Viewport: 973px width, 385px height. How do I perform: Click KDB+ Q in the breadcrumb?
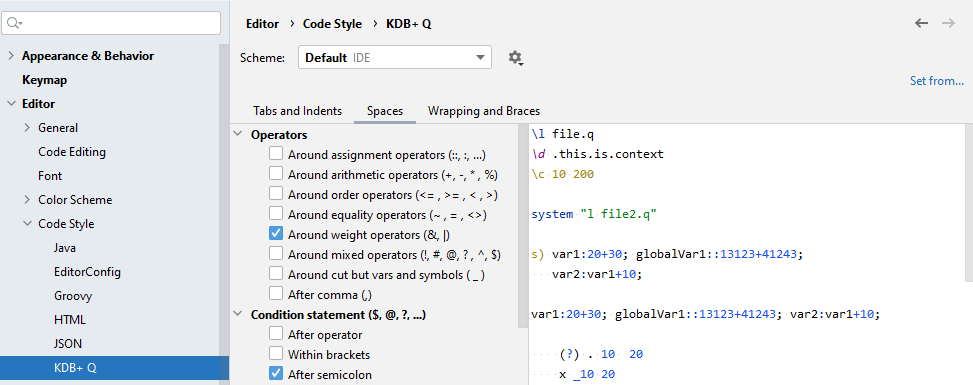click(x=408, y=24)
